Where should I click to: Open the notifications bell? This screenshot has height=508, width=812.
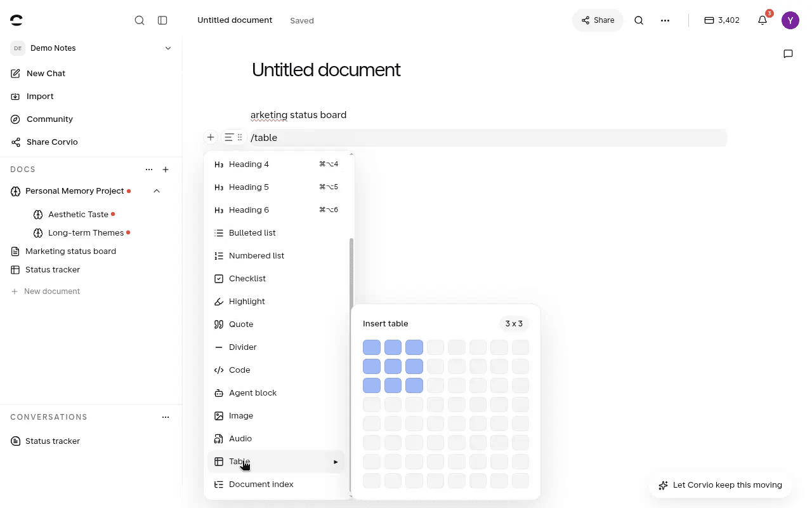pyautogui.click(x=763, y=20)
